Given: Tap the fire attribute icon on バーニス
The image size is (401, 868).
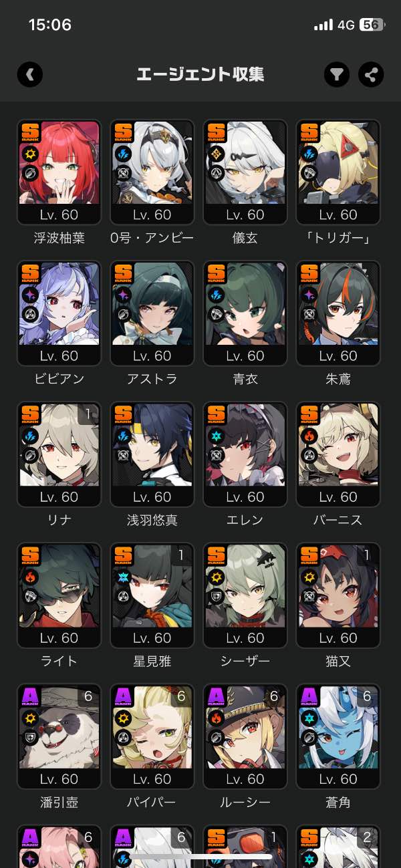Looking at the screenshot, I should click(310, 436).
